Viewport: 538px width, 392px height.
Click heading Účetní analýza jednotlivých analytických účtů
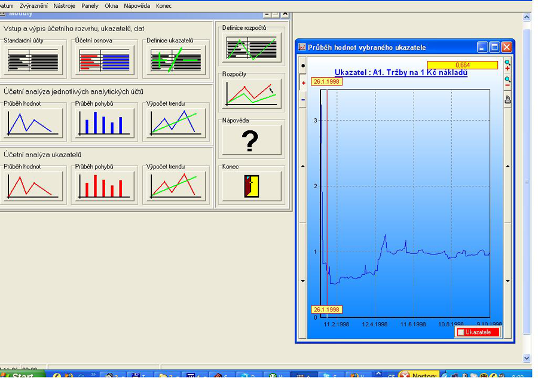(74, 91)
